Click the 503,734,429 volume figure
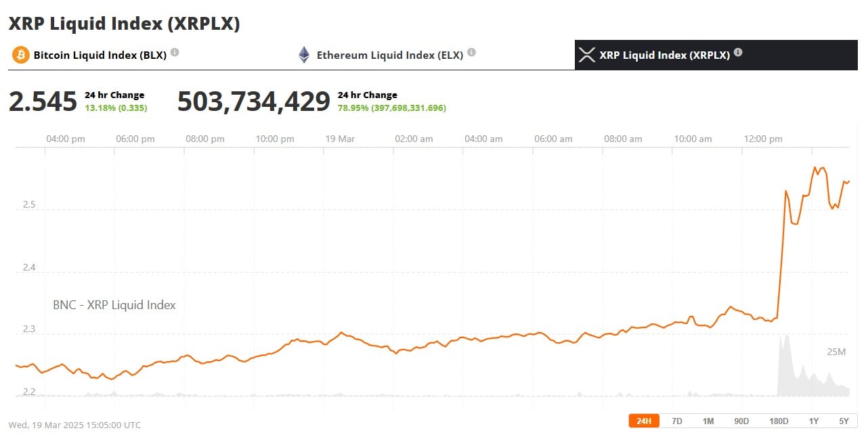This screenshot has width=868, height=441. tap(253, 101)
